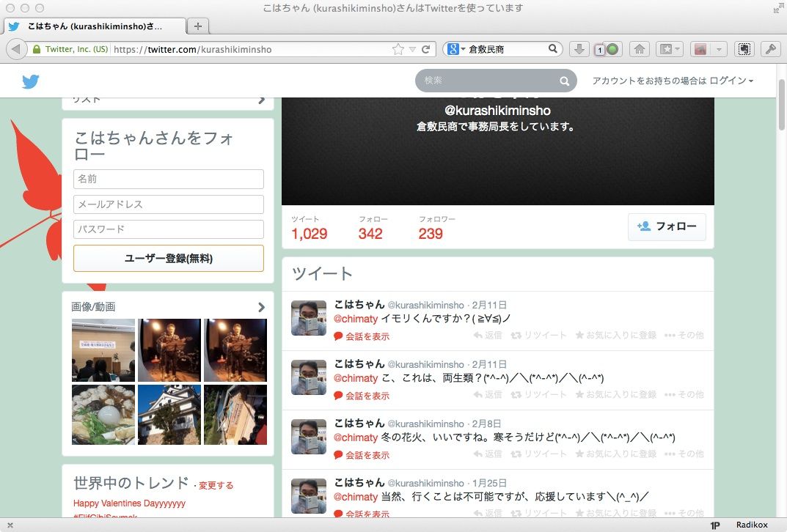Screen dimensions: 787x532
Task: Click avatar on the イモリくん tweet
Action: (x=309, y=318)
